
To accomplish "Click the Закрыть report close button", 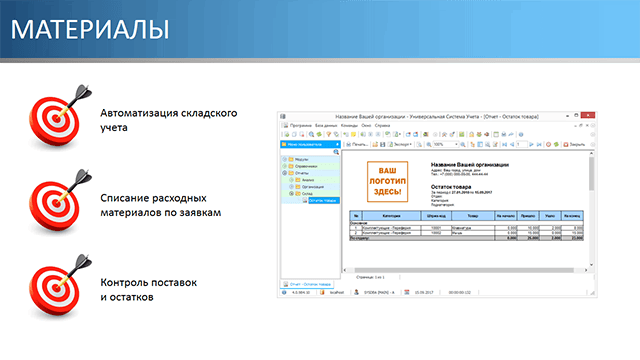I will pos(574,144).
